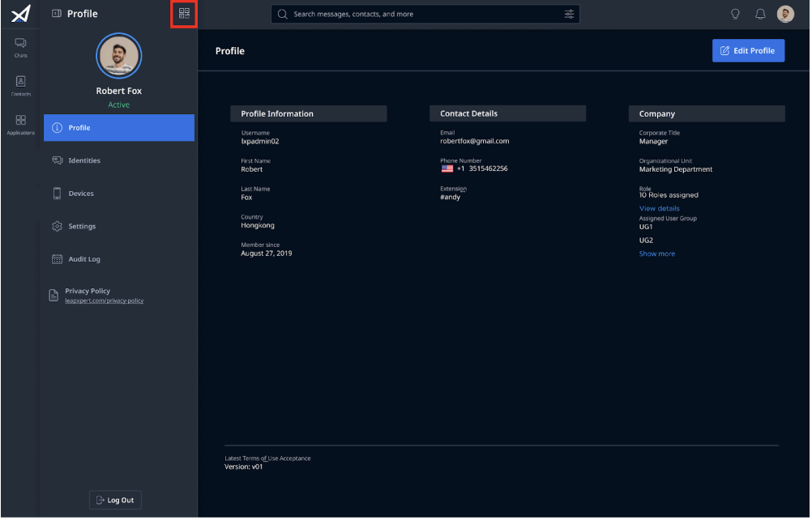
Task: Click the Hongkong country value
Action: 258,226
